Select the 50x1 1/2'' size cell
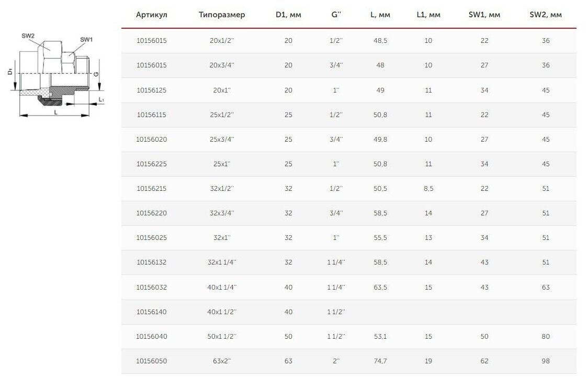The width and height of the screenshot is (588, 379). 222,336
